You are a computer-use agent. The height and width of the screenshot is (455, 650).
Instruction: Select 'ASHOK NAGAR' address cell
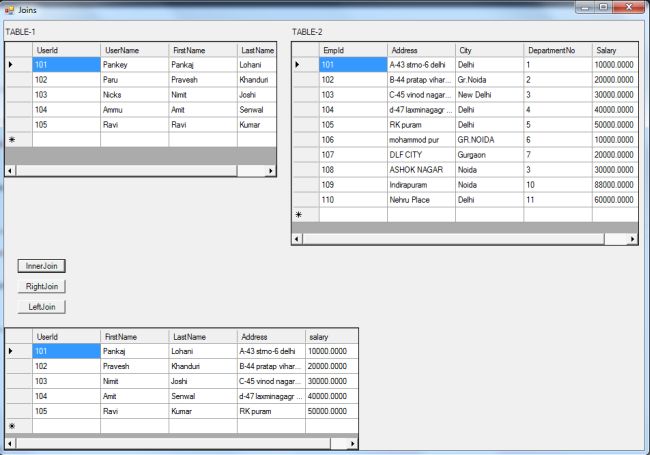421,169
